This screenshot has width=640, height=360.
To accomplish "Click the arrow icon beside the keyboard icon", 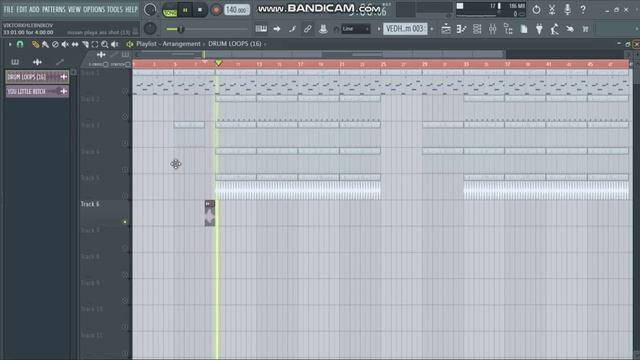I will pos(277,29).
